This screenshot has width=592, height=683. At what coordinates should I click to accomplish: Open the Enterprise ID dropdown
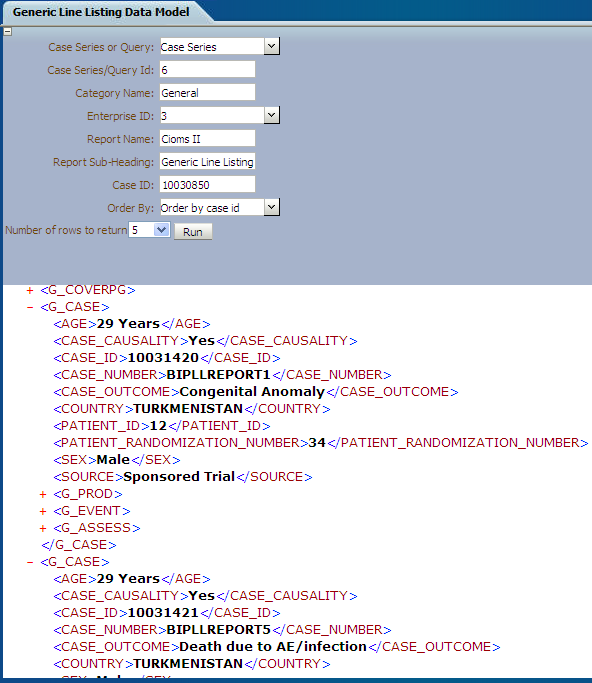[x=271, y=115]
